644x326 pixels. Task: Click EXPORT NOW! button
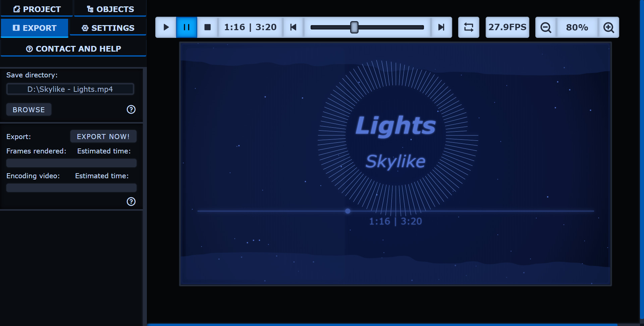(103, 136)
